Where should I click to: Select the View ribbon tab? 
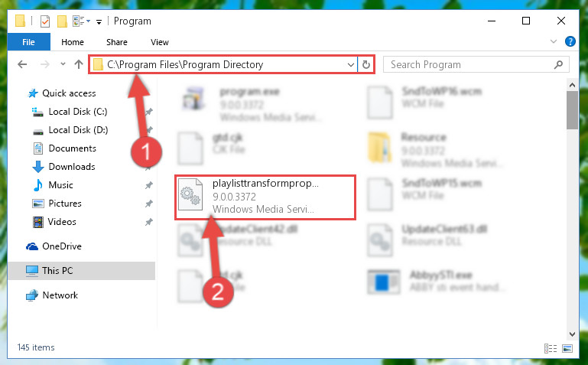(x=159, y=42)
